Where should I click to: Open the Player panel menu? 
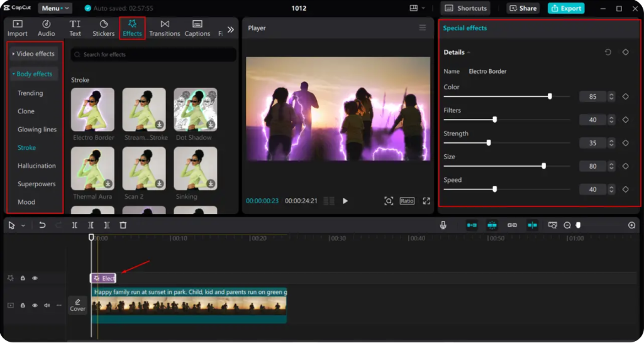click(x=422, y=28)
